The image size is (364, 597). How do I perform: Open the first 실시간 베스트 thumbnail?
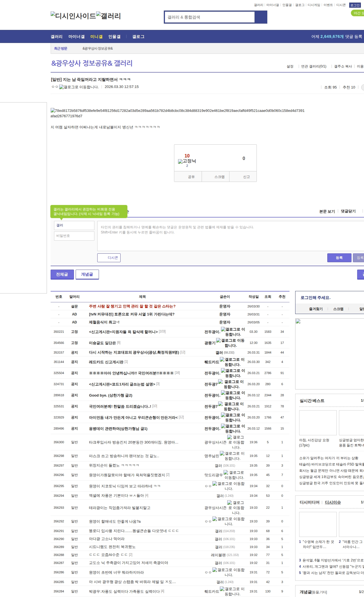coord(318,422)
